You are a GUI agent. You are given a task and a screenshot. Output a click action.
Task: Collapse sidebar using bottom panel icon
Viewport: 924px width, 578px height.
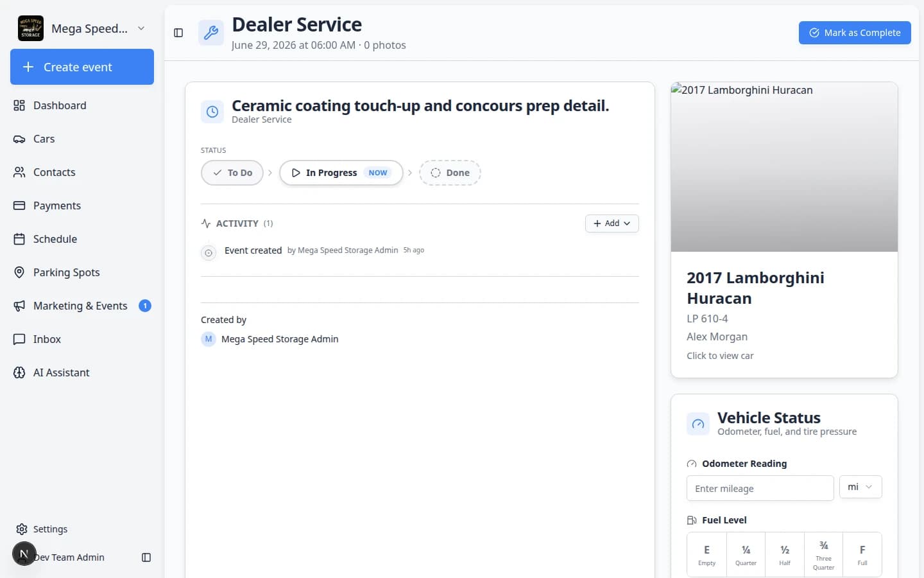click(x=146, y=557)
